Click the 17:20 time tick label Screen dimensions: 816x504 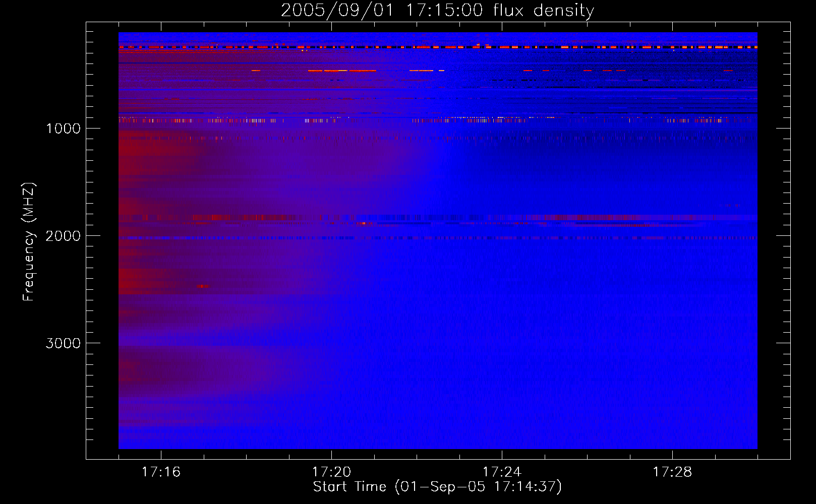[x=331, y=472]
